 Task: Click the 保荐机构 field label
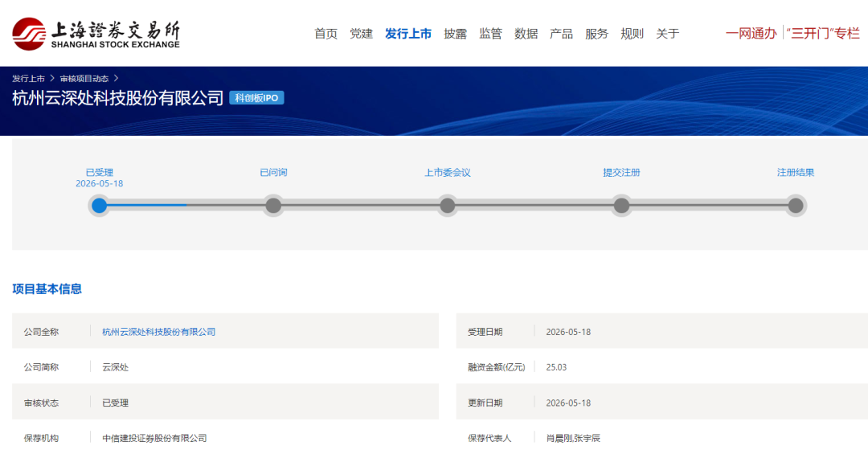pyautogui.click(x=41, y=438)
